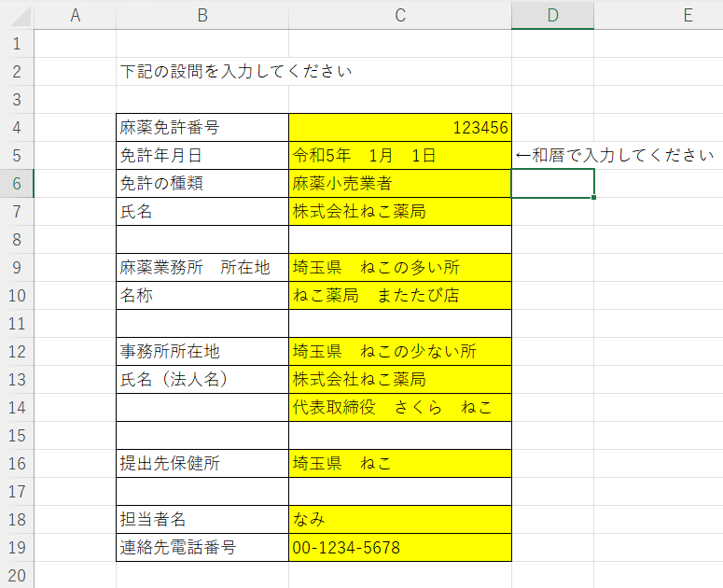This screenshot has height=588, width=723.
Task: Select the 代表取締役 さくら ねこ cell
Action: 399,408
